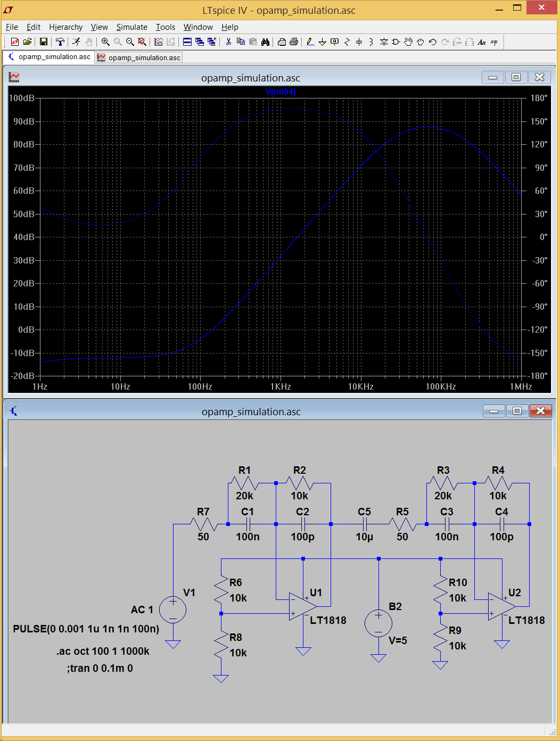Select the Text 'Aa' tool

coord(482,42)
